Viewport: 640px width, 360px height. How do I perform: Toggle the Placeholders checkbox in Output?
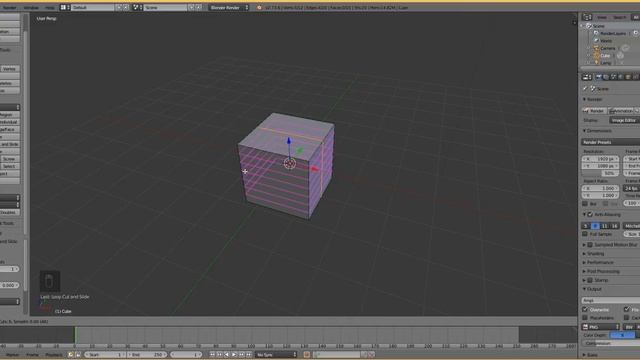click(585, 318)
